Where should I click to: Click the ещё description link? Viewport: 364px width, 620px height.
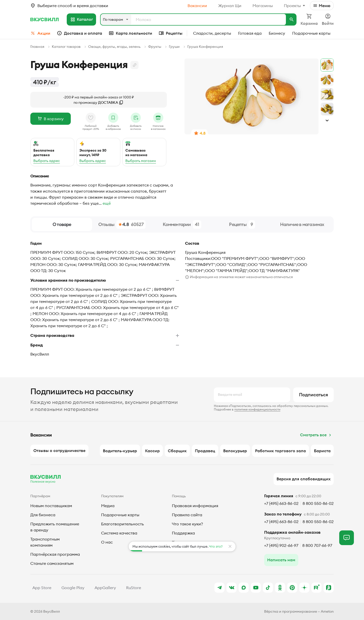click(107, 203)
